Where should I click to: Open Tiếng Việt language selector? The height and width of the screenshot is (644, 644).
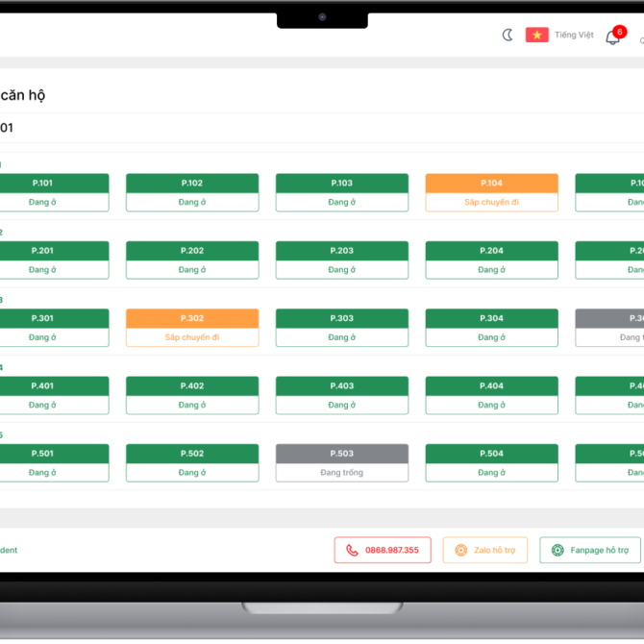click(574, 36)
